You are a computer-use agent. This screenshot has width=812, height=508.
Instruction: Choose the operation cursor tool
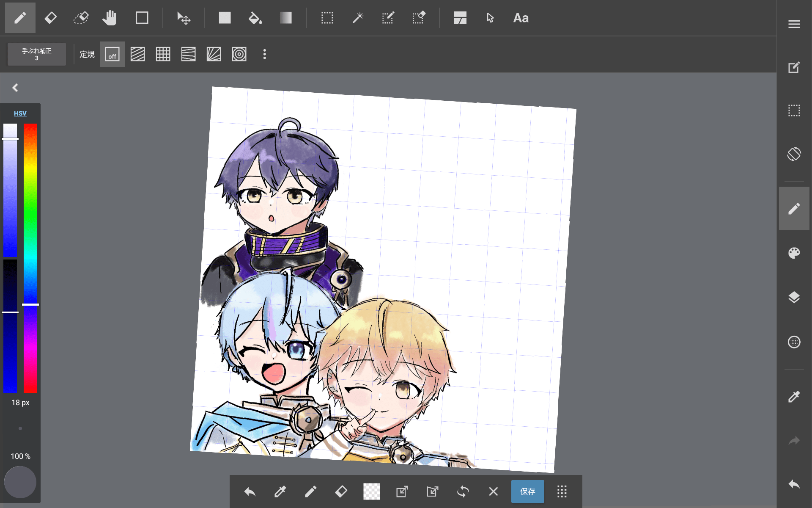[x=490, y=18]
